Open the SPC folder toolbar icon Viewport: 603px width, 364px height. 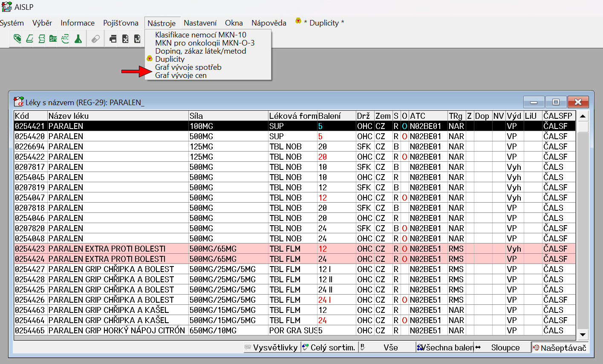click(53, 39)
